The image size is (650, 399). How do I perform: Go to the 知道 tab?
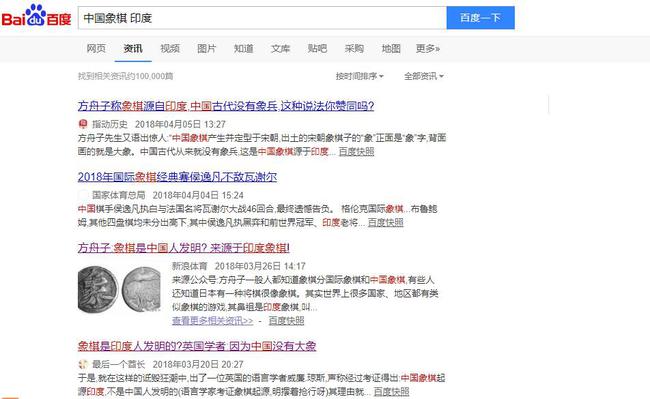(244, 48)
